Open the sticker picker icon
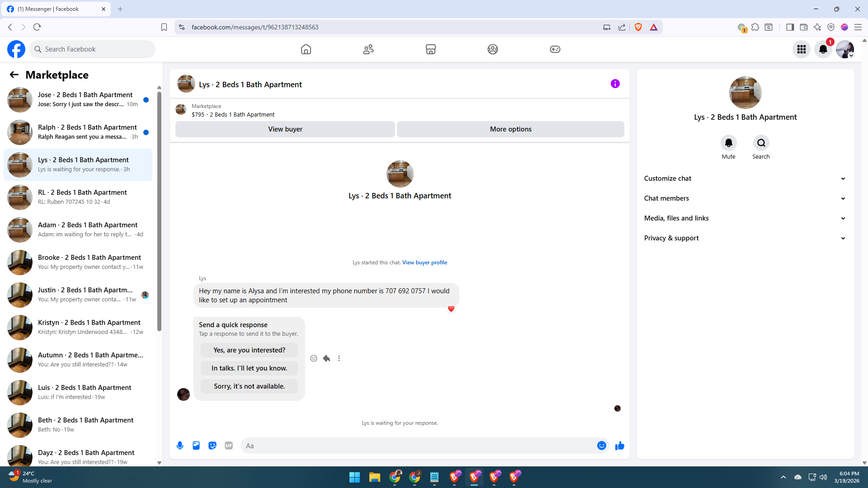 tap(212, 446)
